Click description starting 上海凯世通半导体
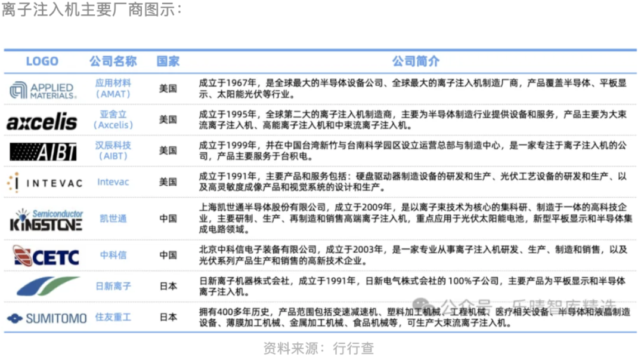 (x=416, y=219)
